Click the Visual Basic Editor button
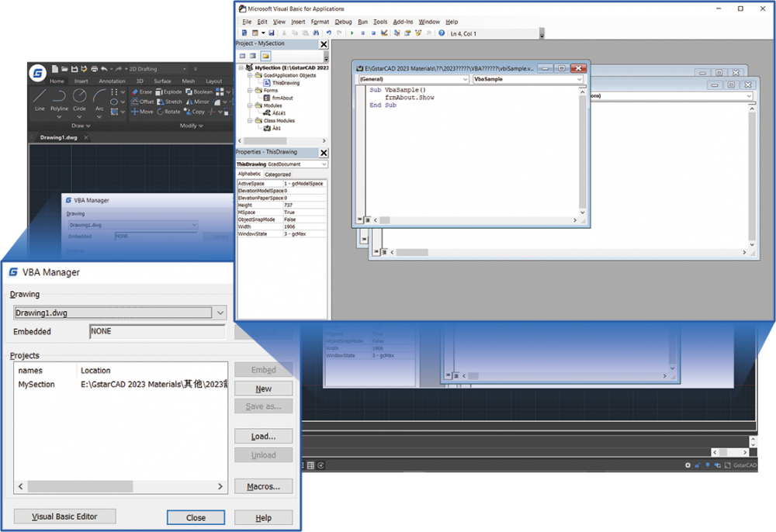The image size is (776, 532). (x=65, y=516)
